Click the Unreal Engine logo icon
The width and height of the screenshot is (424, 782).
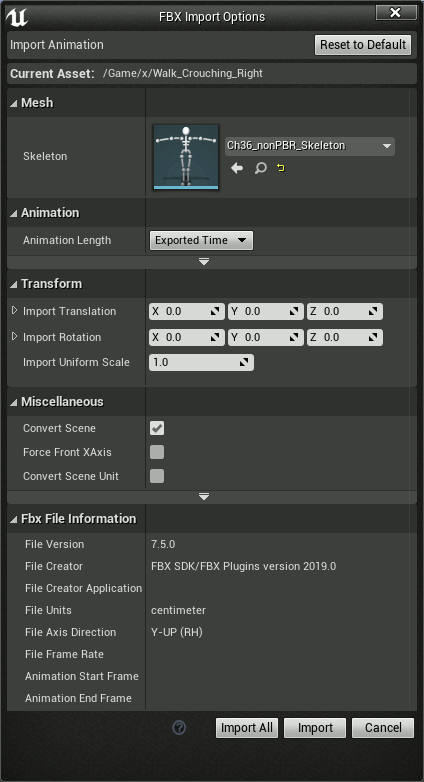tap(16, 16)
